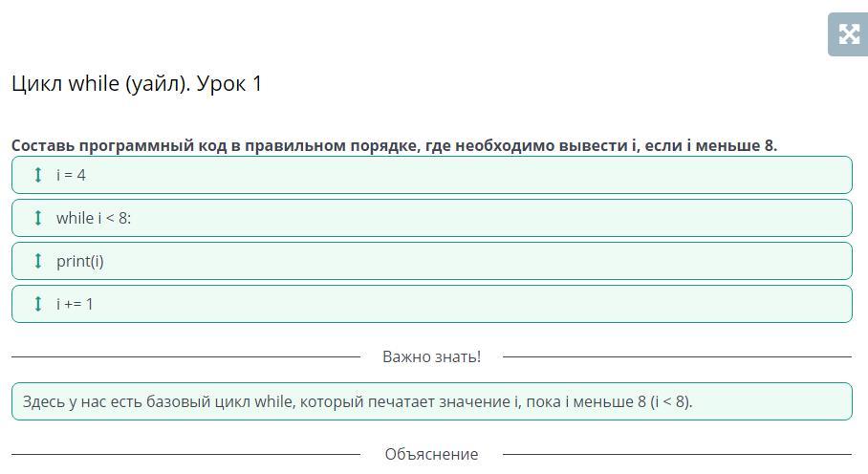Viewport: 868px width, 474px height.
Task: Click the fullscreen expand icon
Action: 848,35
